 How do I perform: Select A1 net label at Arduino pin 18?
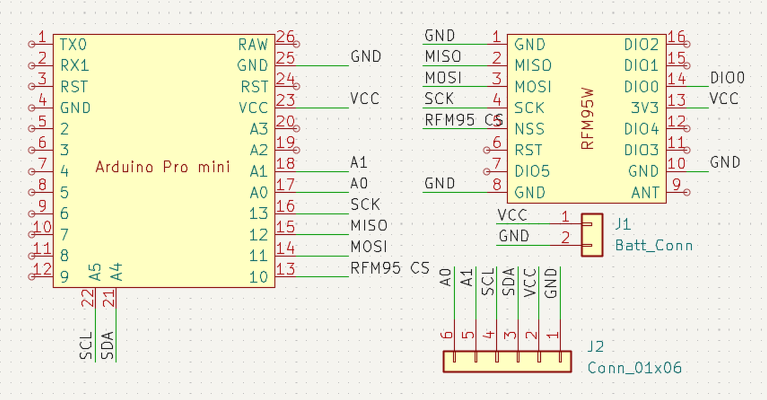(359, 162)
